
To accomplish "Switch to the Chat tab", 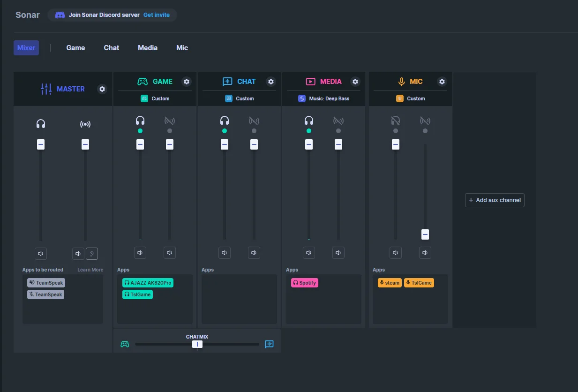I will pyautogui.click(x=112, y=48).
